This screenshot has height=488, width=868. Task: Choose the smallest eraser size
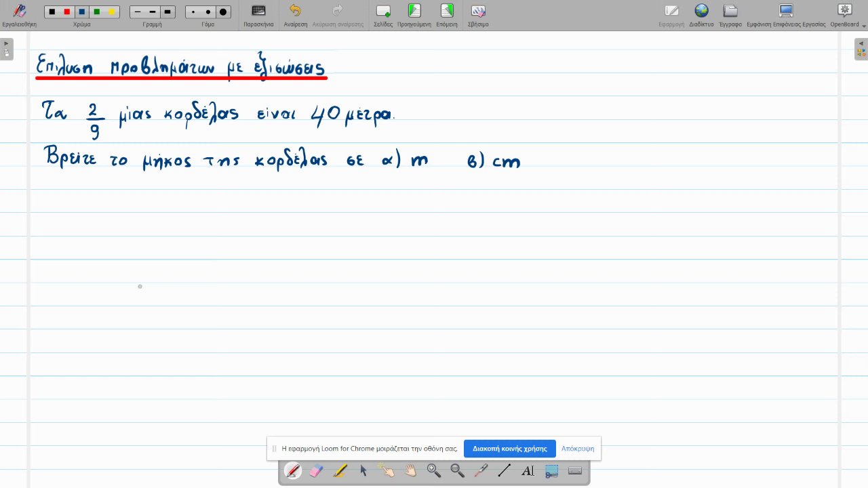pos(193,12)
